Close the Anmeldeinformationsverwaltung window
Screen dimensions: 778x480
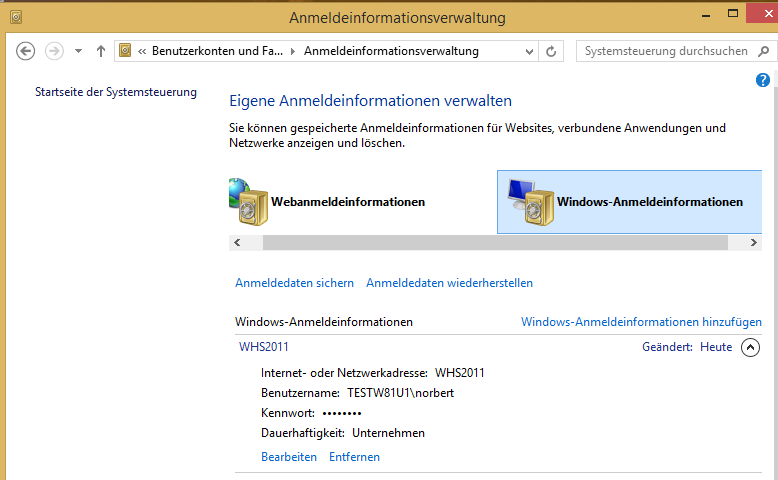764,13
